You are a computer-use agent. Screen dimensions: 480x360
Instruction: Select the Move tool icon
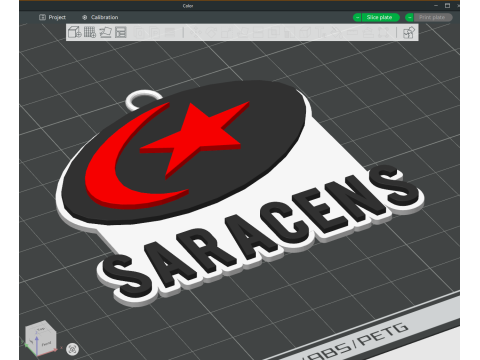coord(195,33)
